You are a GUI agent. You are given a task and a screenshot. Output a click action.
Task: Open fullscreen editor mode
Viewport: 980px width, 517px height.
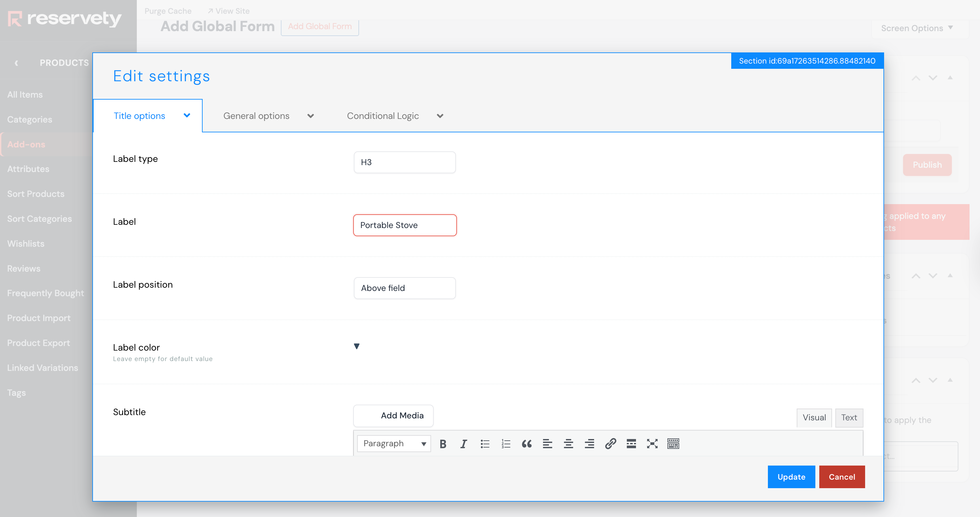(x=652, y=444)
